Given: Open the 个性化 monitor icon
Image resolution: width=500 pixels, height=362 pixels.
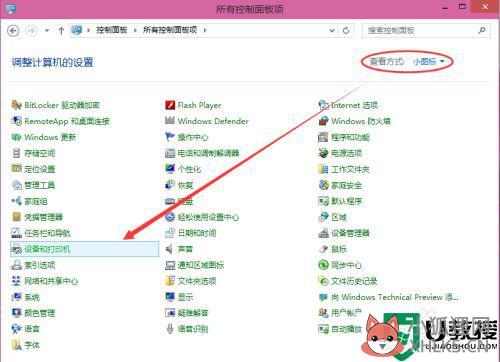Looking at the screenshot, I should 170,169.
